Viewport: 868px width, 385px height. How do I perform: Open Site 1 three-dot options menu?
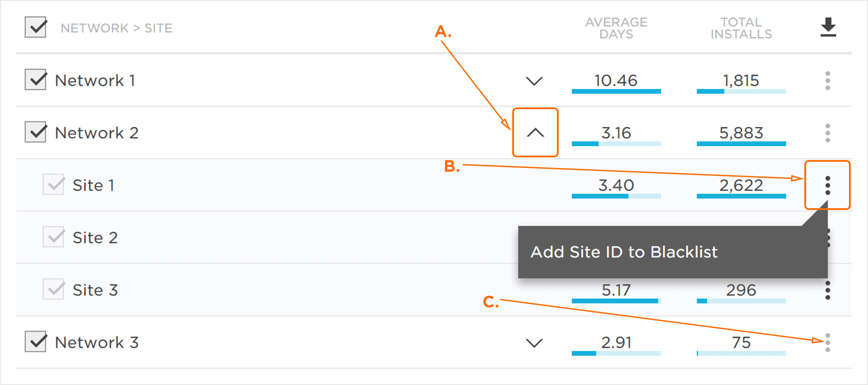coord(827,185)
